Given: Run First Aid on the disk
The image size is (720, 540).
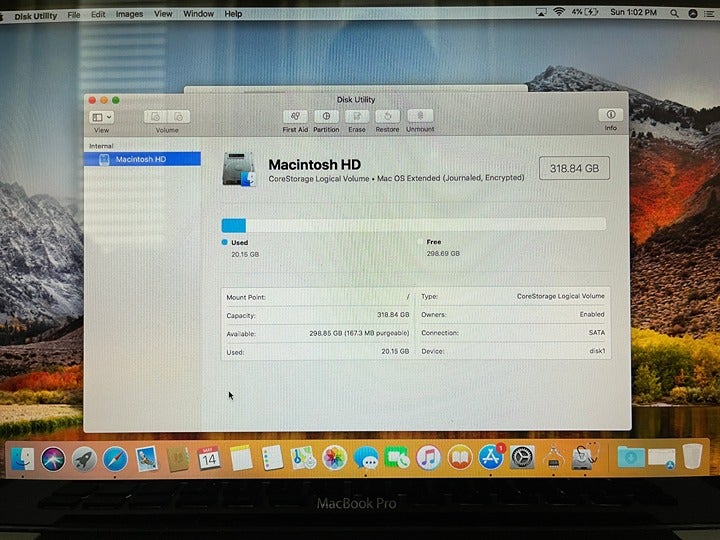Looking at the screenshot, I should pos(295,117).
